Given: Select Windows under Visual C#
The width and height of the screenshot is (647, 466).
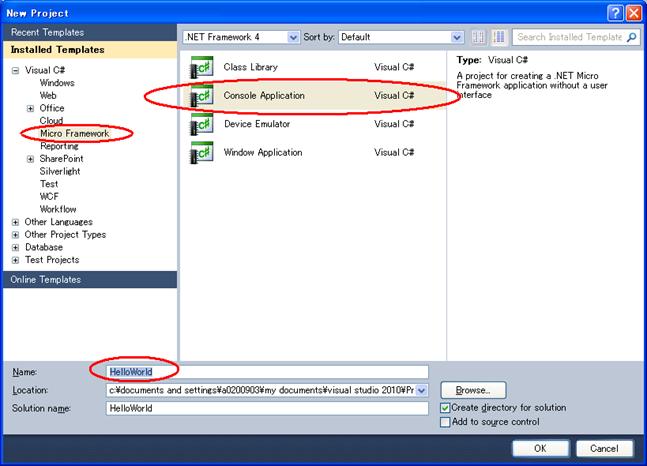Looking at the screenshot, I should click(x=57, y=83).
